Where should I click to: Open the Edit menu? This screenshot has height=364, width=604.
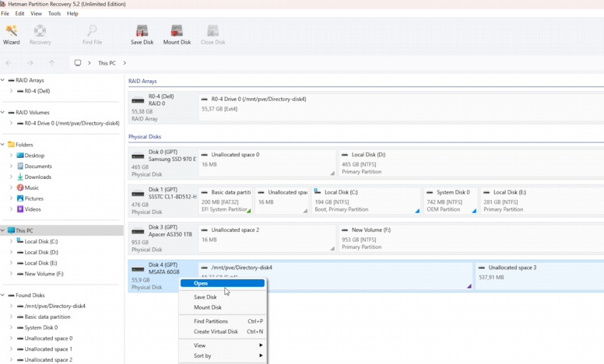[x=19, y=13]
